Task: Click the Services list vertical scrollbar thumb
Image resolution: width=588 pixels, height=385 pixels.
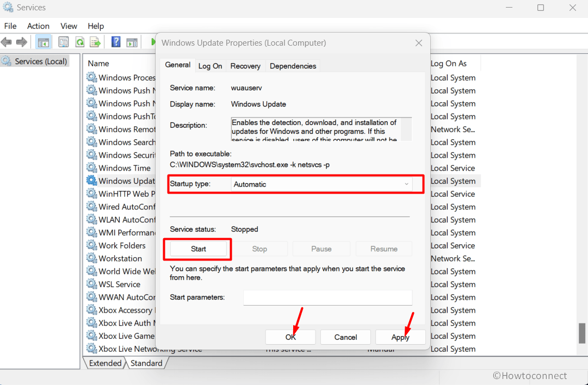Action: click(582, 333)
